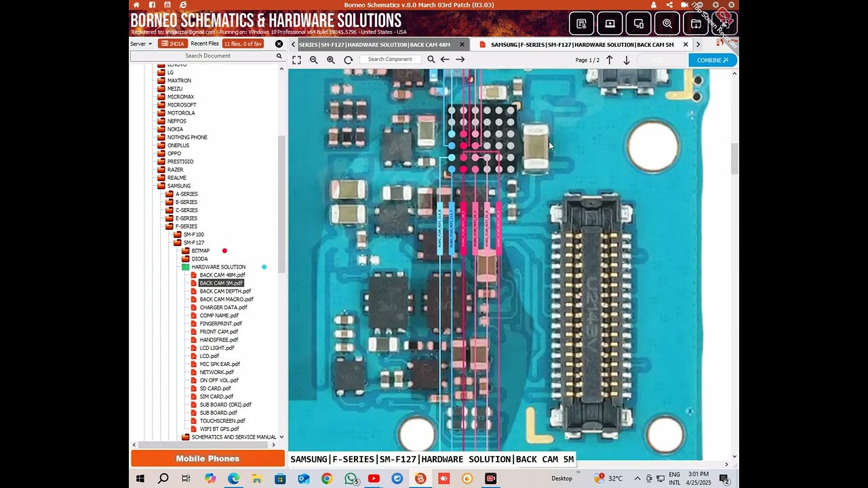Open BACK CAM DEPTH.pdf
868x488 pixels.
pyautogui.click(x=225, y=291)
